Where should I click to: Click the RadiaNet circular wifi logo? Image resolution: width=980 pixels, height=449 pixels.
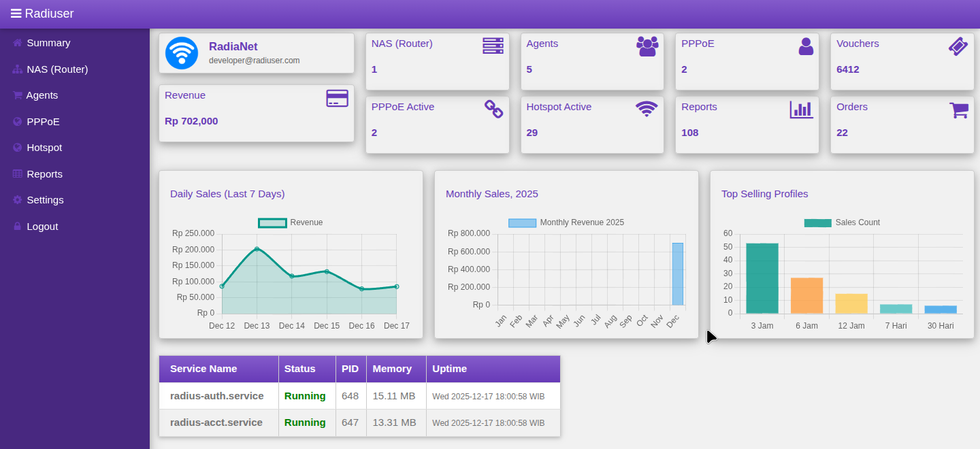coord(181,52)
